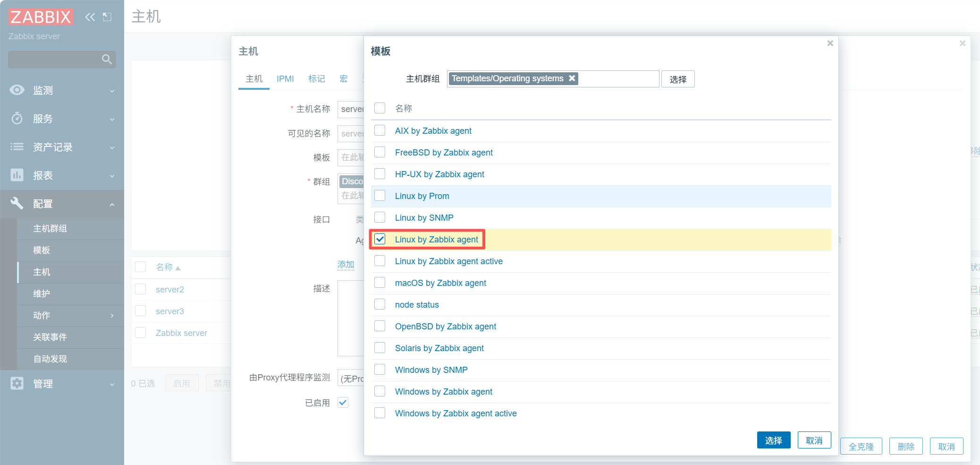The width and height of the screenshot is (980, 465).
Task: Close the 主机 host dialog
Action: pos(963,43)
